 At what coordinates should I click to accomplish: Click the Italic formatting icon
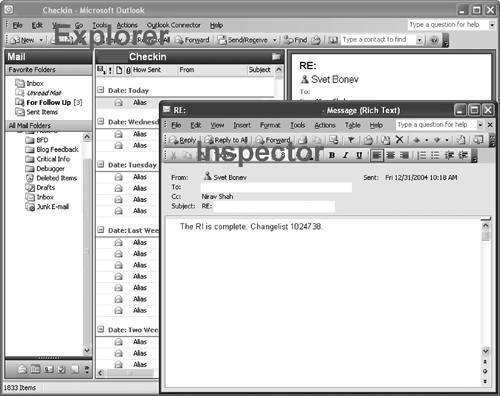click(346, 155)
